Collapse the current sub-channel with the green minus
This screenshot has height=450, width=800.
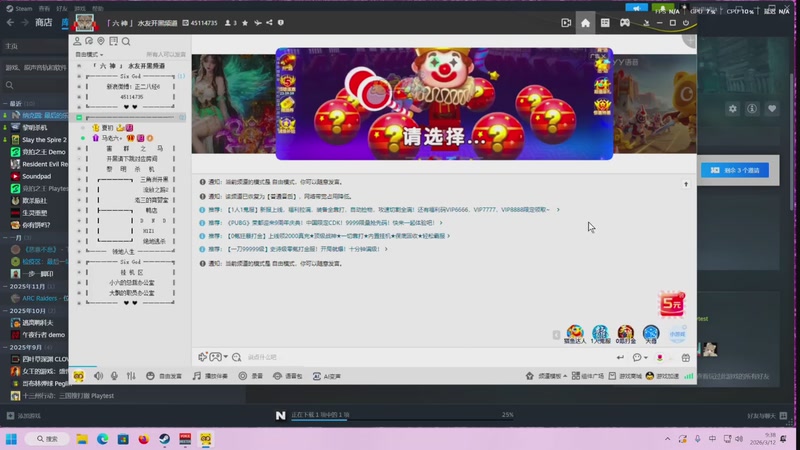click(79, 117)
